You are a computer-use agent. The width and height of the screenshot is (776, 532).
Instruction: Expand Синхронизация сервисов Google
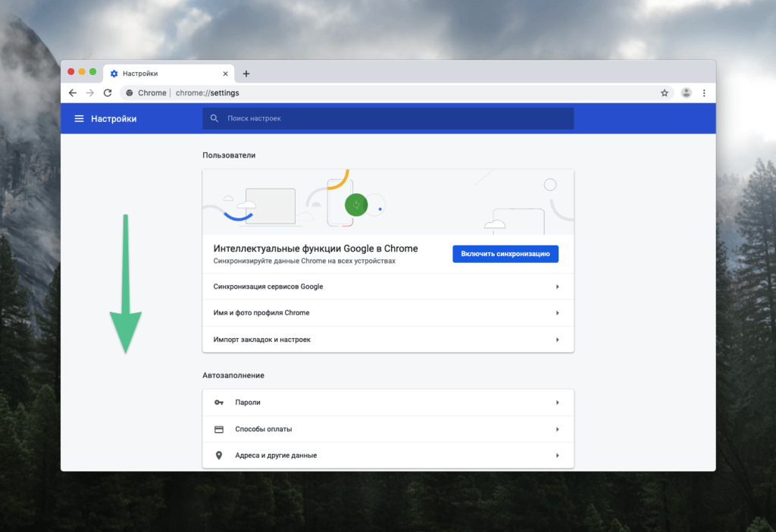388,286
